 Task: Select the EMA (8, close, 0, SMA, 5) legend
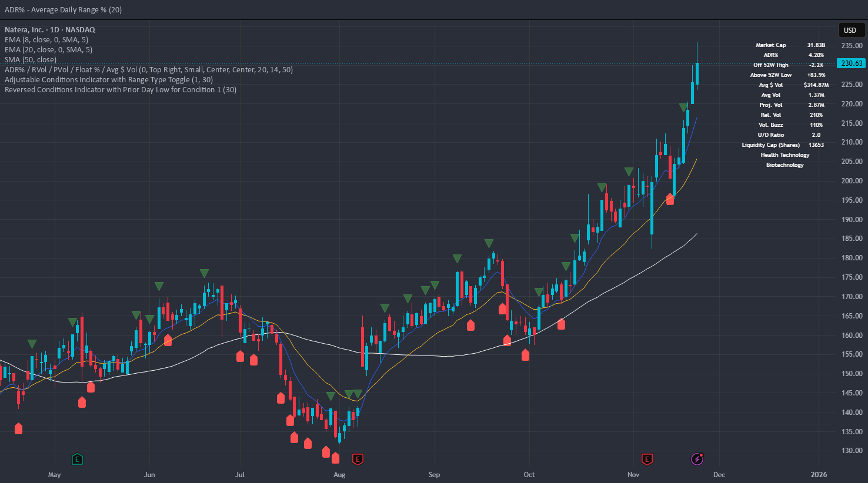46,39
